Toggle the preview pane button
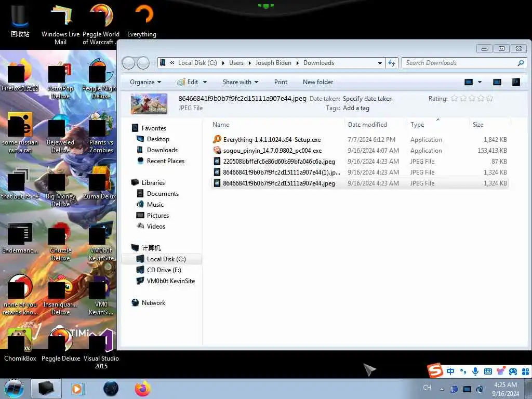The height and width of the screenshot is (399, 532). pyautogui.click(x=497, y=82)
